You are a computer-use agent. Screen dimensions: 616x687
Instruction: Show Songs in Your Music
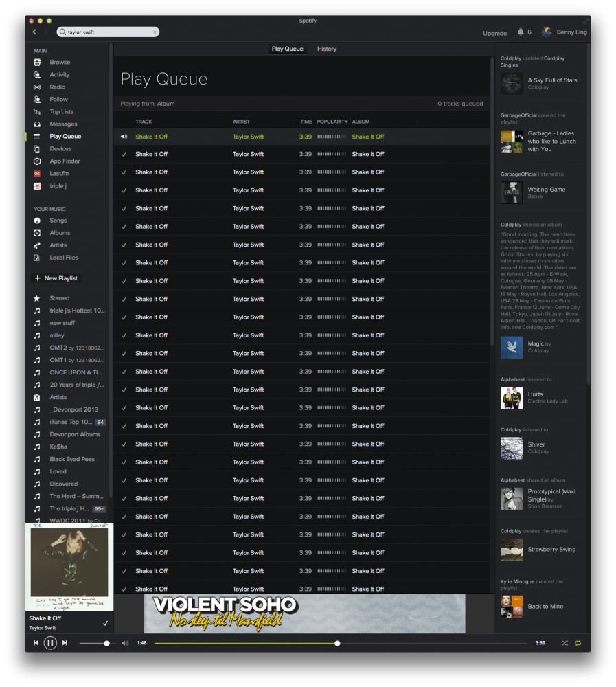[58, 221]
